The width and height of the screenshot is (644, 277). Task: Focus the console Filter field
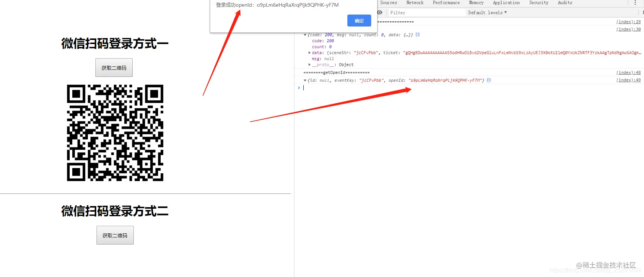click(x=427, y=13)
